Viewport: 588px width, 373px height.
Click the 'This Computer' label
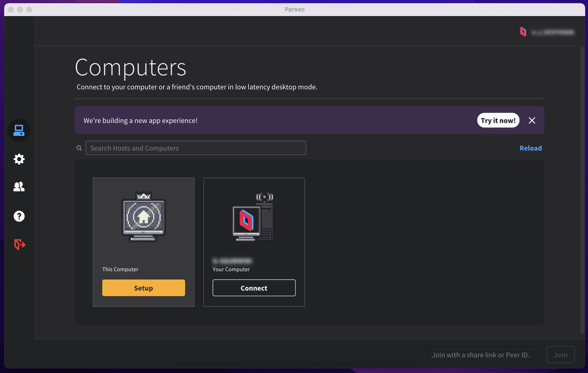[121, 269]
